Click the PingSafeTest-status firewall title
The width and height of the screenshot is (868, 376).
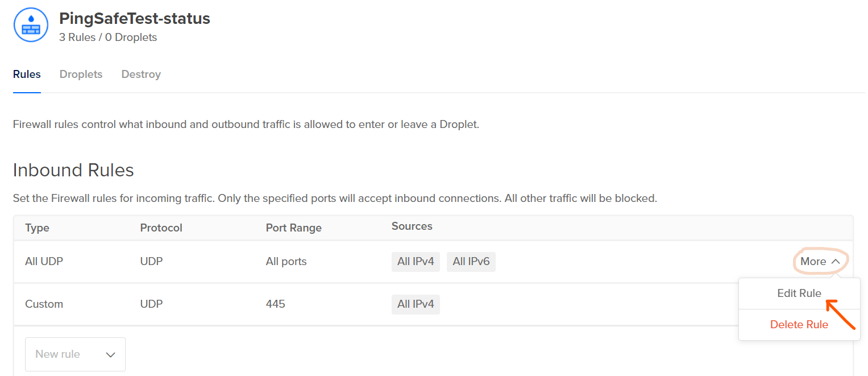[x=134, y=19]
